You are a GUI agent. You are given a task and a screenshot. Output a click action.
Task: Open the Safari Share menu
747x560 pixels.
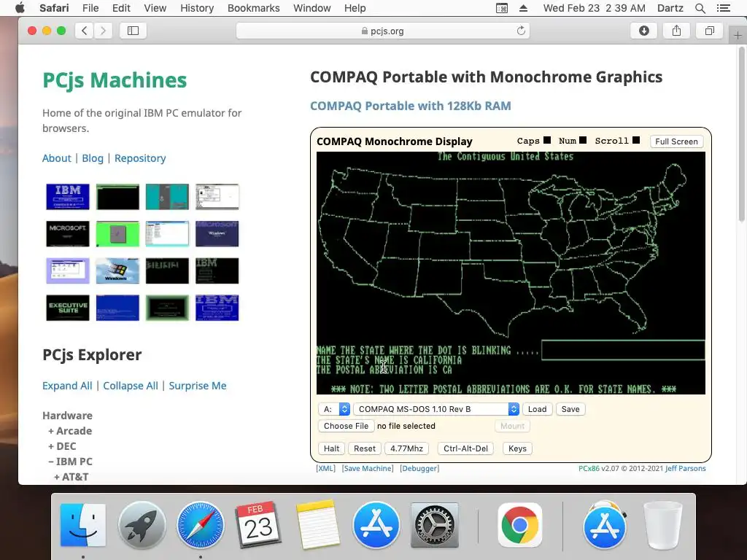(x=676, y=31)
